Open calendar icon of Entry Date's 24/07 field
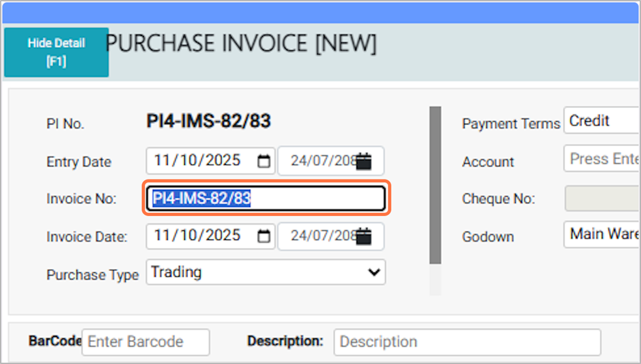The image size is (641, 364). [x=364, y=161]
